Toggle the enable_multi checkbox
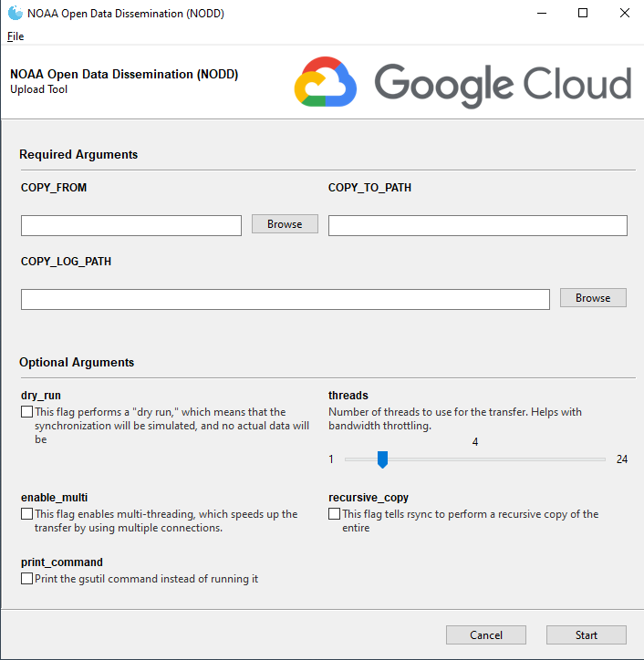The width and height of the screenshot is (644, 660). pos(27,514)
